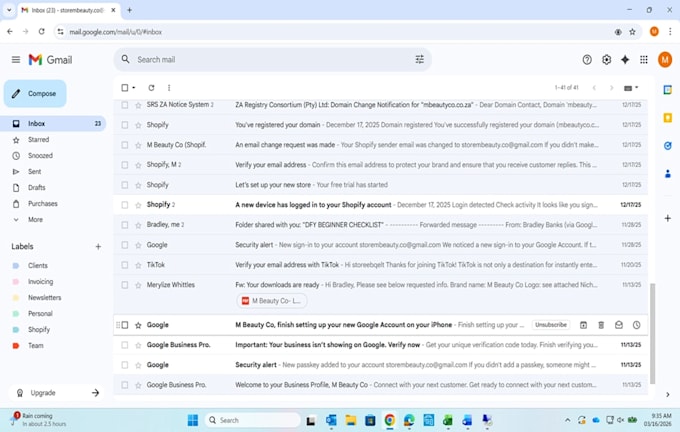This screenshot has width=680, height=432.
Task: Select checkbox for TikTok email
Action: [x=125, y=265]
